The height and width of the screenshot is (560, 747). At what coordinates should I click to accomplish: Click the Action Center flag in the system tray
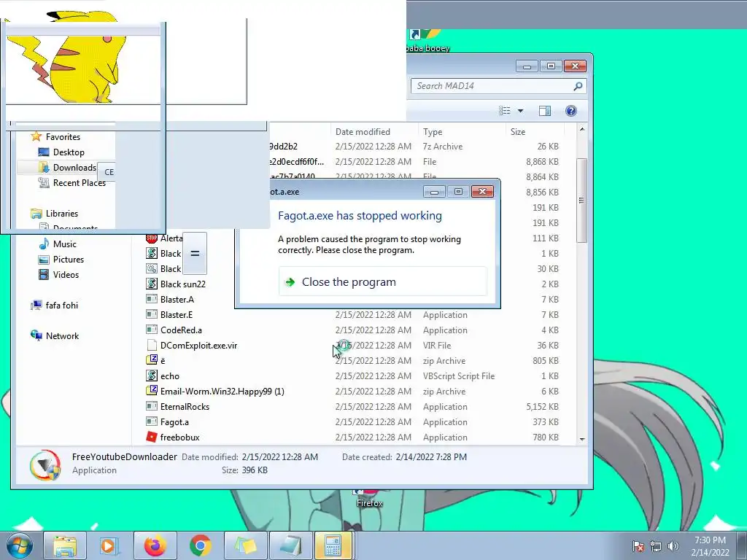(x=638, y=546)
